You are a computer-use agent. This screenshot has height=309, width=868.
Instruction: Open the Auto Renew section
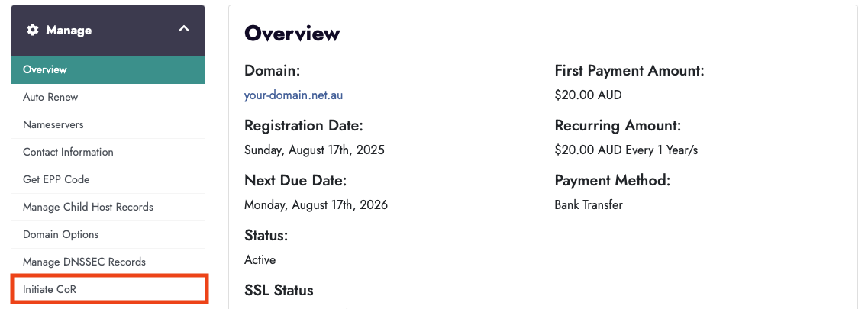pos(50,97)
